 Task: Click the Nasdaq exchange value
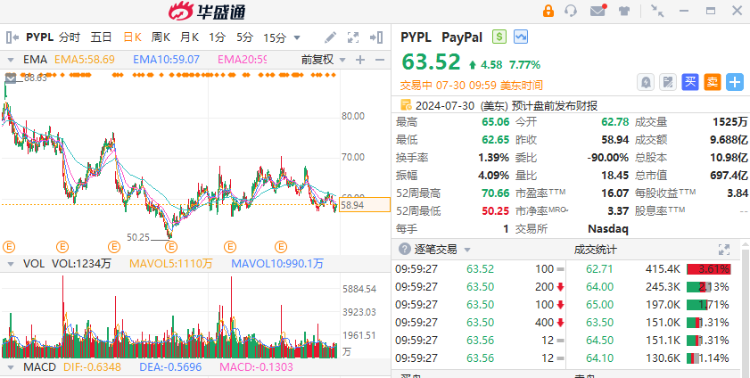pos(607,229)
